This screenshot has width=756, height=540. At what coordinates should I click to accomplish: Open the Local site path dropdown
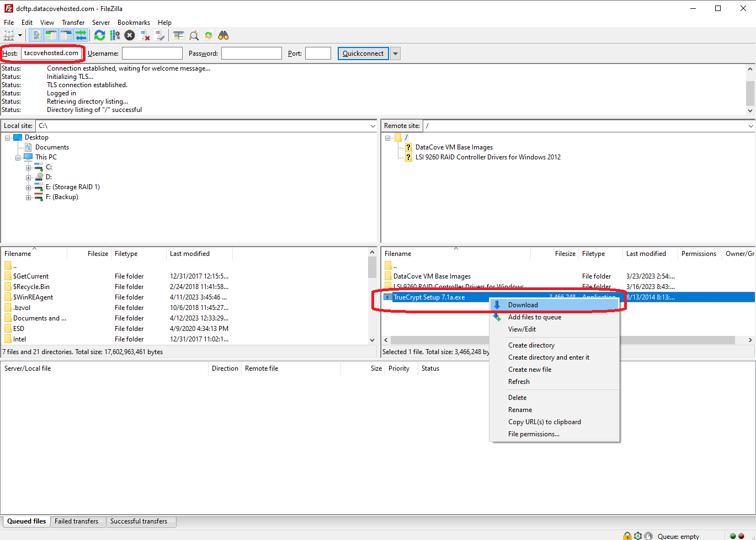point(372,126)
